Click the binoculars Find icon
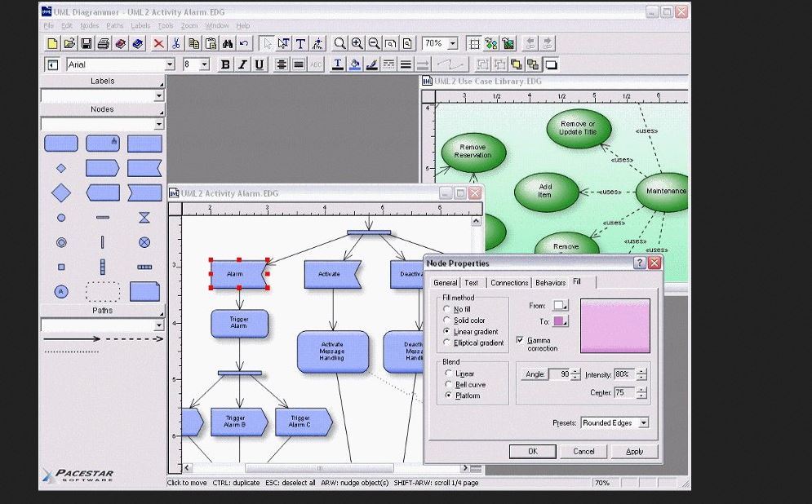 pos(228,43)
